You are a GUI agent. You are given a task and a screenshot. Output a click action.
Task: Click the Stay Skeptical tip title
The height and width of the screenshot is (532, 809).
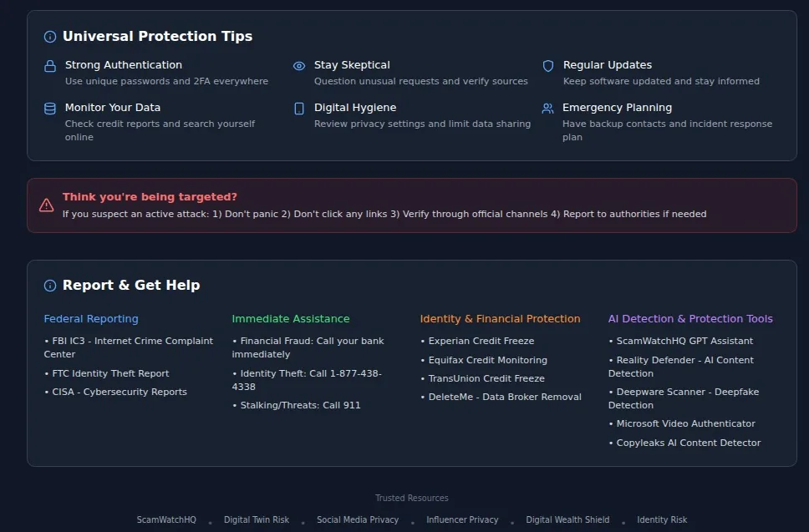(352, 65)
